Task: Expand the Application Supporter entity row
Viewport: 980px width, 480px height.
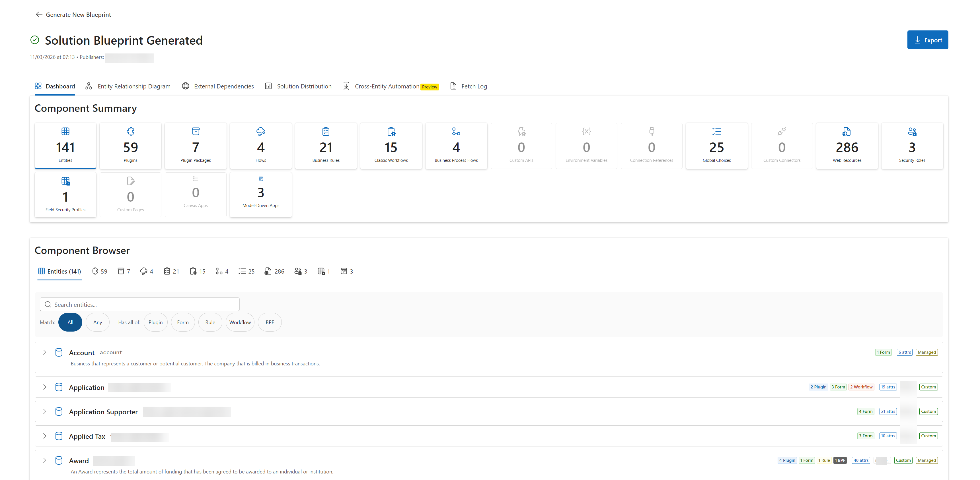Action: [x=44, y=411]
